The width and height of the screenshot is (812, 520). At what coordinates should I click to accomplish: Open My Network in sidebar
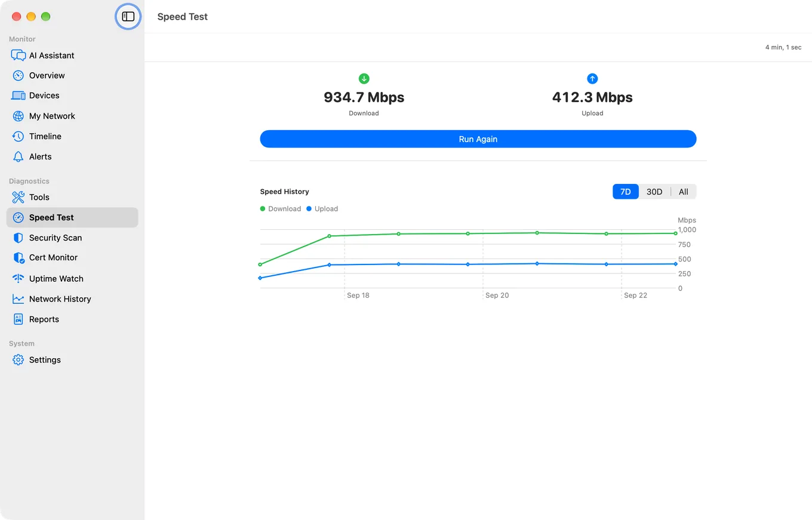pos(72,116)
